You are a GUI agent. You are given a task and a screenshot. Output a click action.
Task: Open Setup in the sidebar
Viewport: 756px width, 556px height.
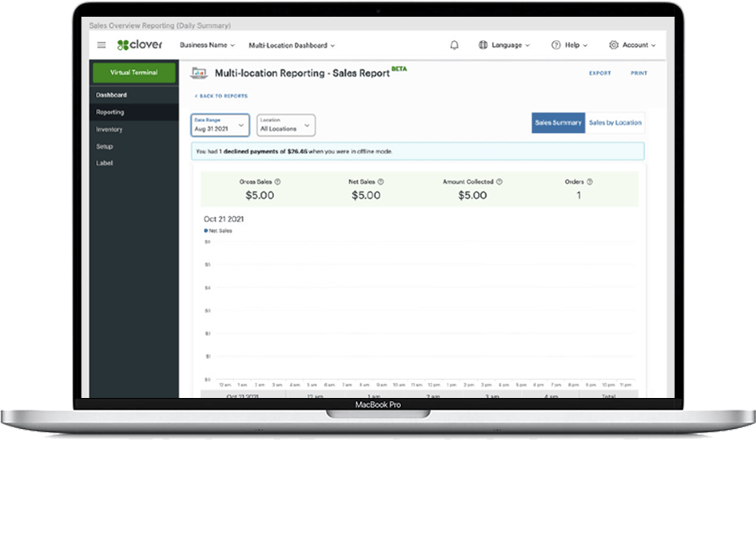click(134, 146)
